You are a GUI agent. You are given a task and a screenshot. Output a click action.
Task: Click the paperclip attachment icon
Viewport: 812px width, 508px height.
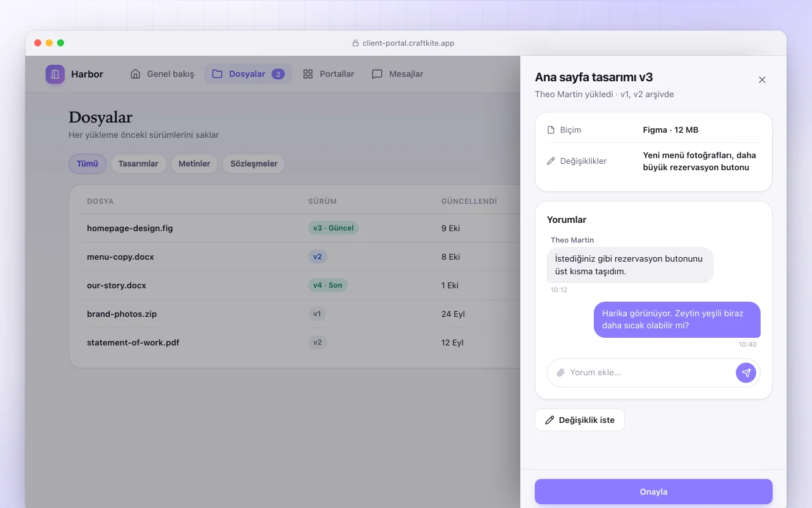(561, 373)
